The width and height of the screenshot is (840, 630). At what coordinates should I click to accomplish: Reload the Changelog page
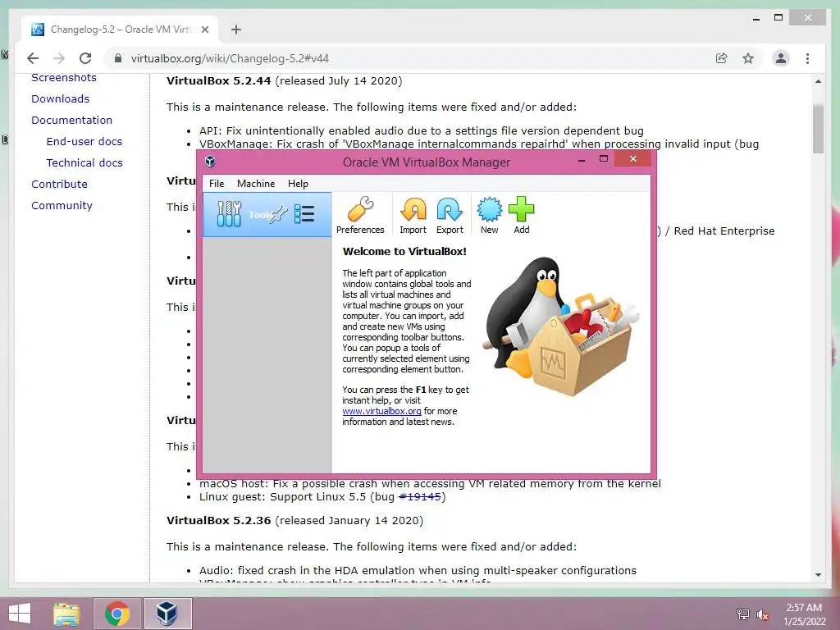[x=85, y=58]
